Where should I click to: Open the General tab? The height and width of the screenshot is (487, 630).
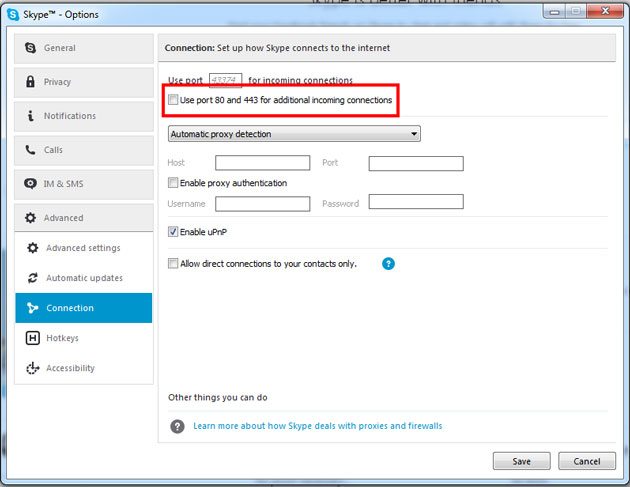84,48
